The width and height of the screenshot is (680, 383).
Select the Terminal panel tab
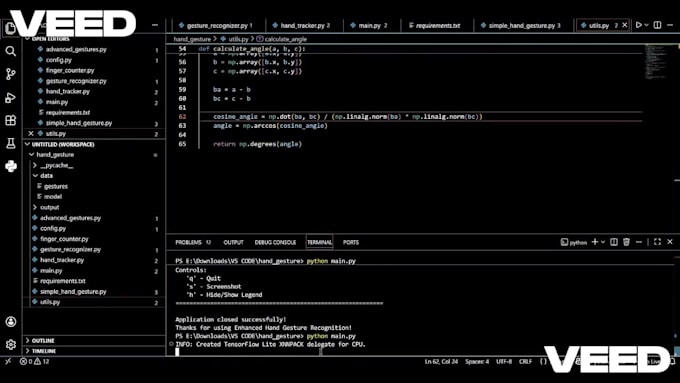[320, 242]
